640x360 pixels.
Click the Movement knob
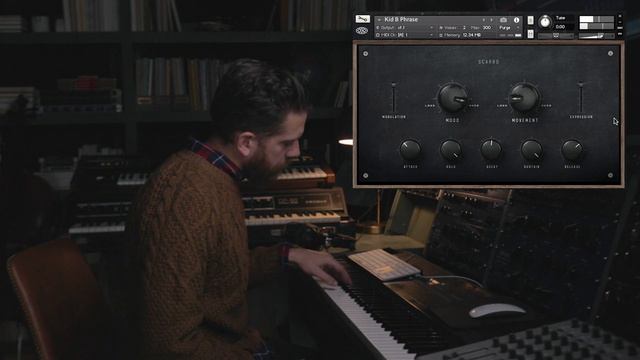[524, 98]
